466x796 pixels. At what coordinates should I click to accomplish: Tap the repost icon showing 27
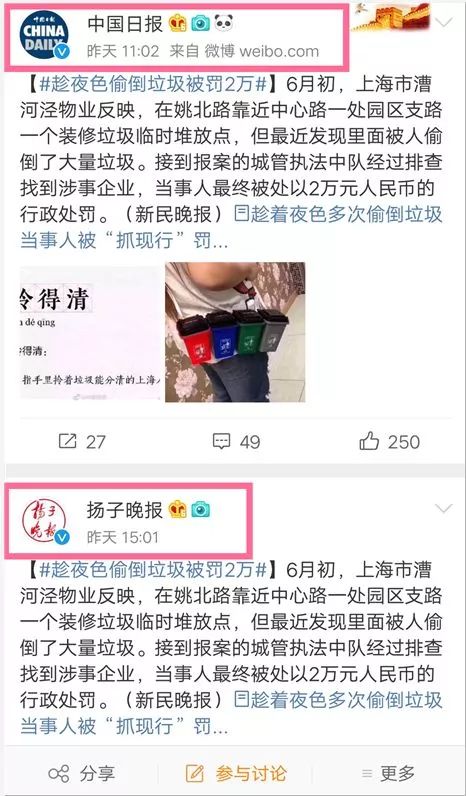67,441
